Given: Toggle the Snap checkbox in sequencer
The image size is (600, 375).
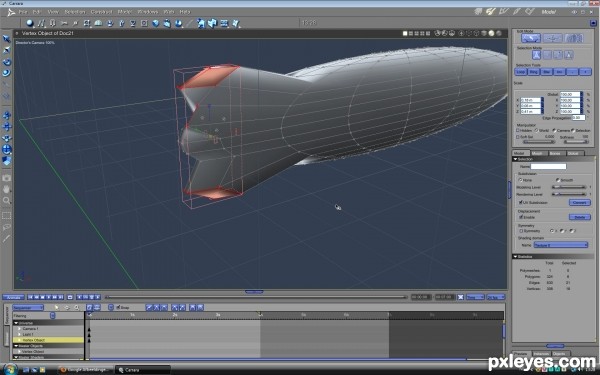Looking at the screenshot, I should [x=118, y=307].
